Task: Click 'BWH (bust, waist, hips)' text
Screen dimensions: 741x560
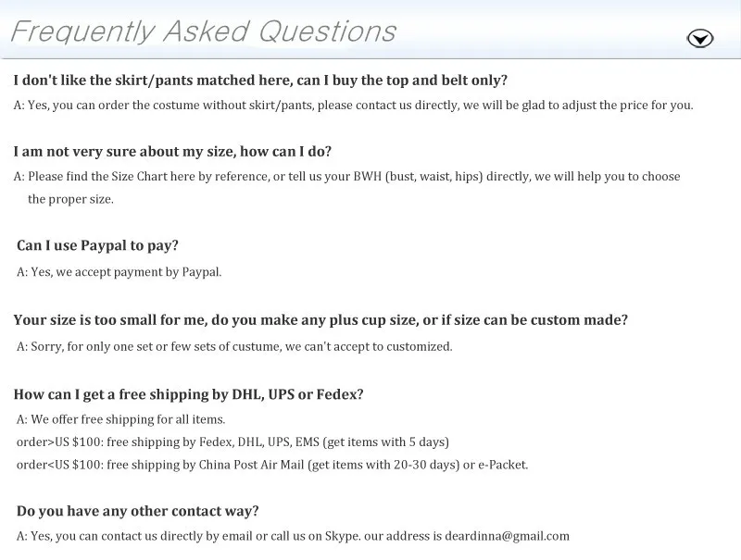Action: 419,176
